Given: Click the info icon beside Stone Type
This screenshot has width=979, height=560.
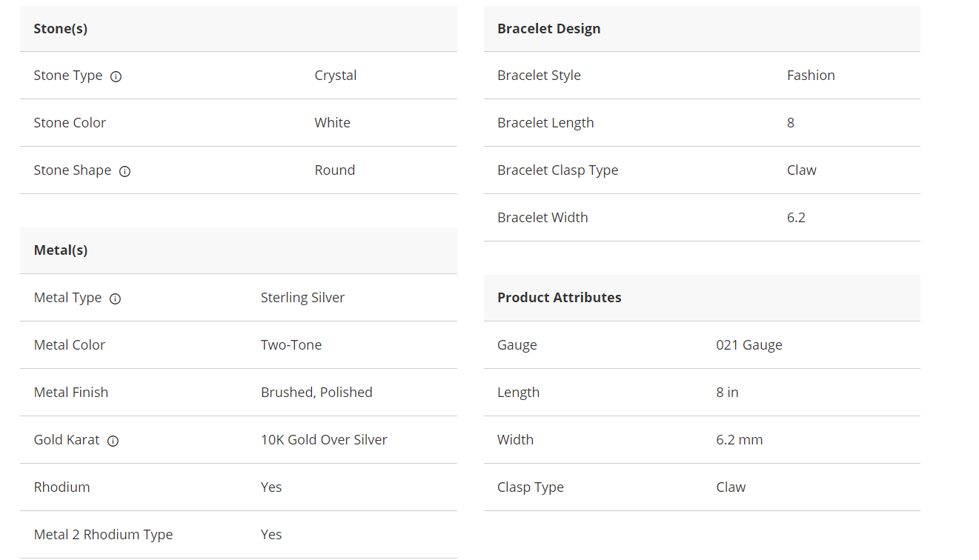Looking at the screenshot, I should tap(116, 76).
